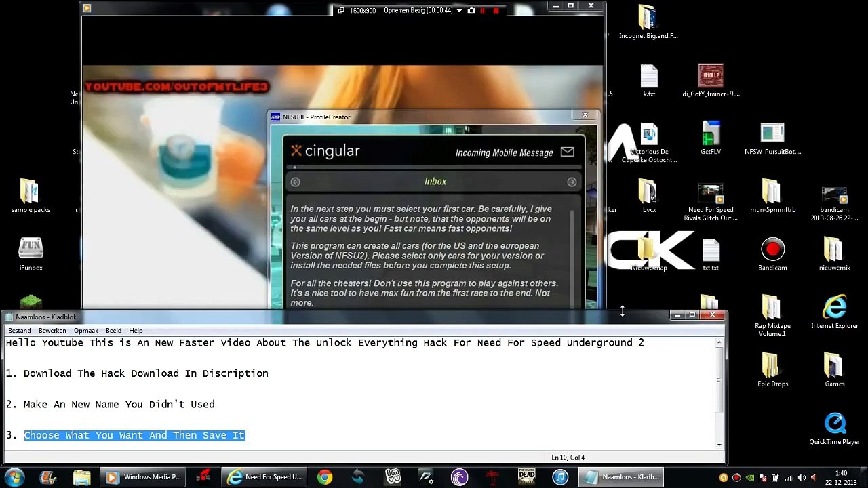Pause the recording with the red pause icon
The image size is (868, 488).
483,11
